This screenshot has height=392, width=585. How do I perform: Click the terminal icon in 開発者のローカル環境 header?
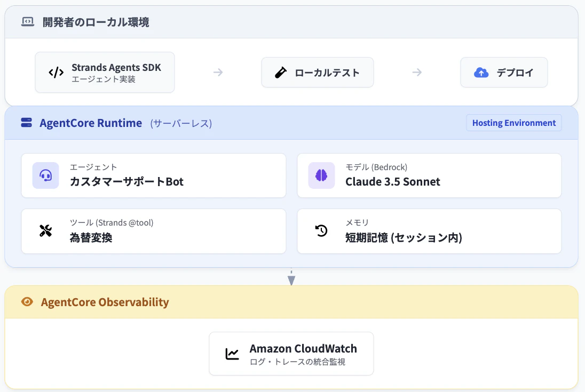point(27,22)
